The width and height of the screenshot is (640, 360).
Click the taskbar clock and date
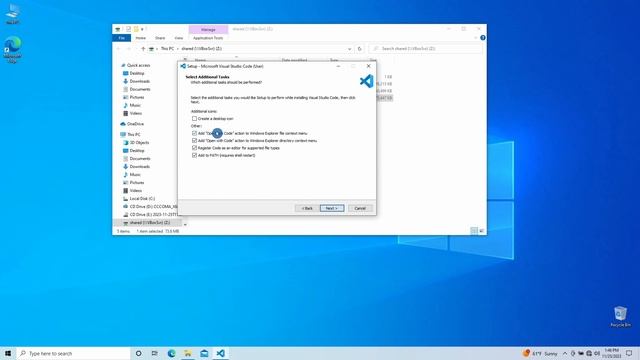(x=611, y=353)
